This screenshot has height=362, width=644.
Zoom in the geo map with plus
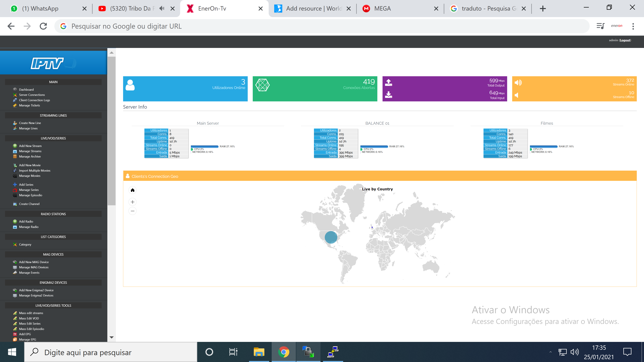click(132, 202)
